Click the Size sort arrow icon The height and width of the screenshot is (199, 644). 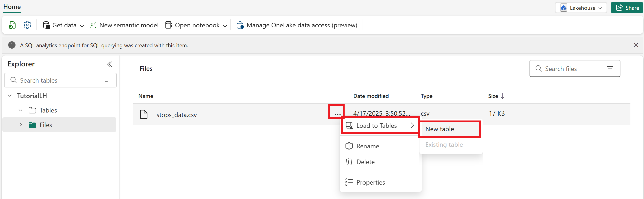[x=503, y=96]
